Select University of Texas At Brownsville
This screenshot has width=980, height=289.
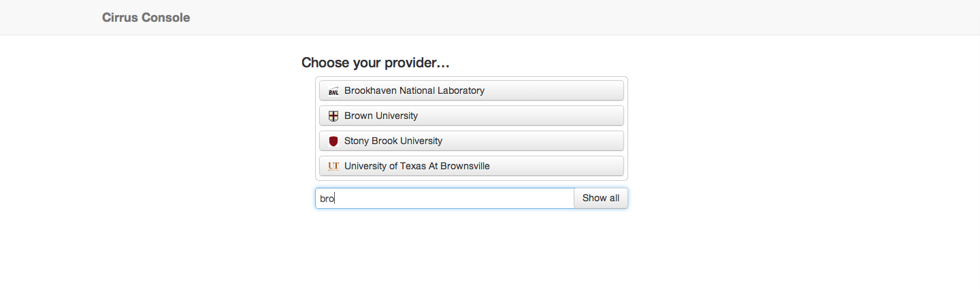pos(472,166)
